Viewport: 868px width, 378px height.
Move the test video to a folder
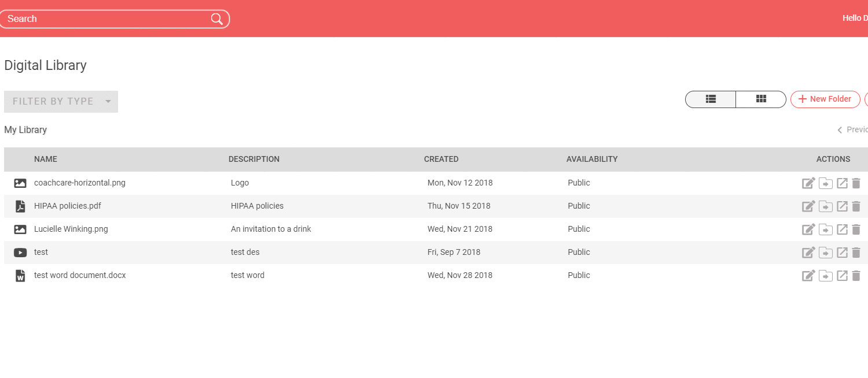(826, 253)
